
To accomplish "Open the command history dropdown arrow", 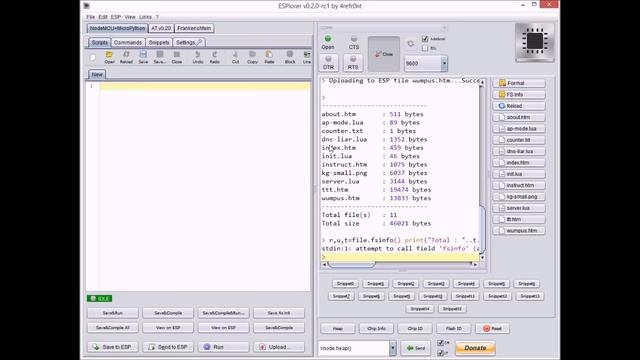I will click(393, 348).
